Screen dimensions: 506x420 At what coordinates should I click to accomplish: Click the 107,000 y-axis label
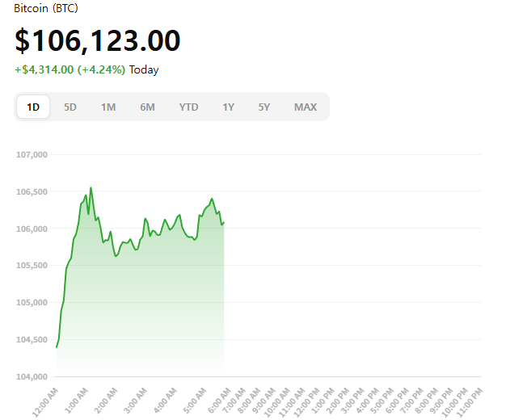33,154
